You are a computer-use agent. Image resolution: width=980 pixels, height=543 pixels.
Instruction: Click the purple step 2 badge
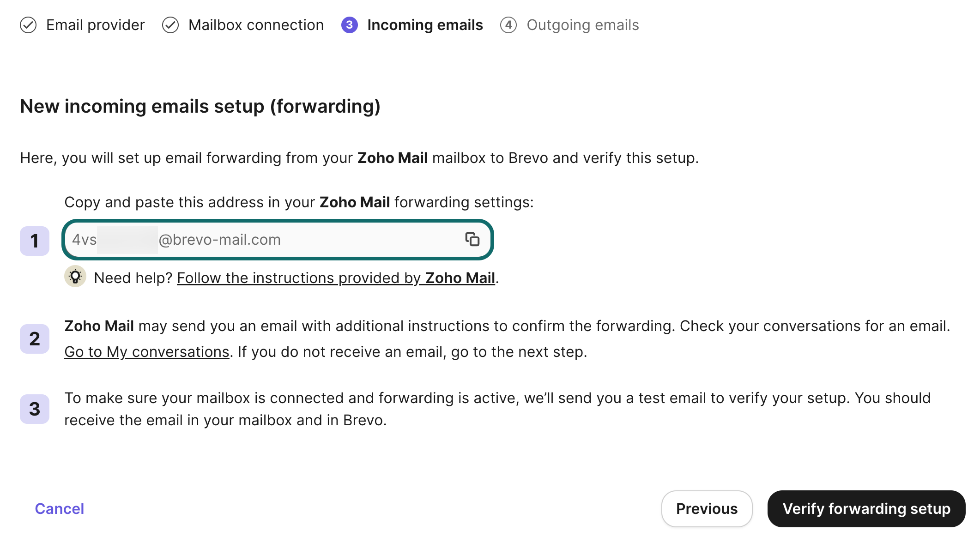point(34,338)
